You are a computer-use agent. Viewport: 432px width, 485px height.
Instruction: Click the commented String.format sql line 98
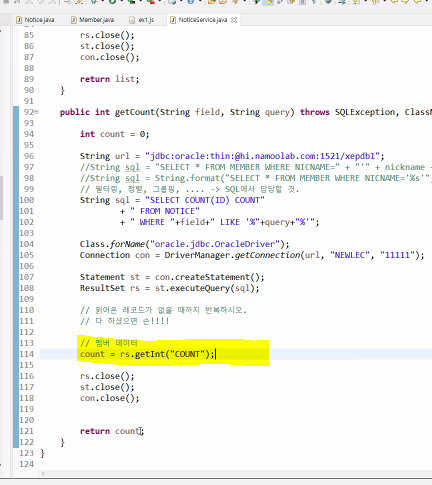tap(256, 178)
